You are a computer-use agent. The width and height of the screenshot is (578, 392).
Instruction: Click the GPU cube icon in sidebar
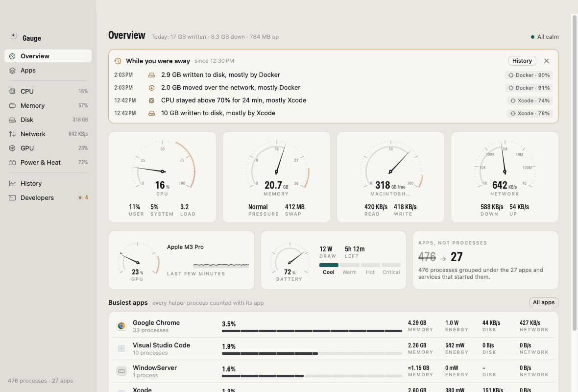coord(12,148)
